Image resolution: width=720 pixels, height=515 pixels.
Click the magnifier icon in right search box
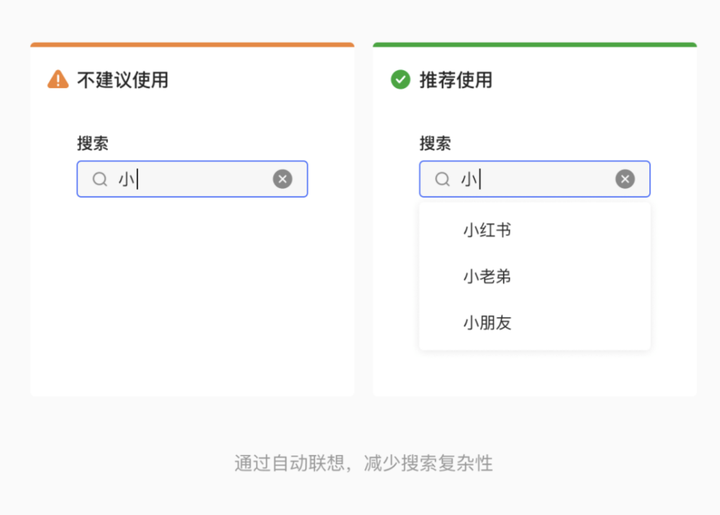(443, 179)
